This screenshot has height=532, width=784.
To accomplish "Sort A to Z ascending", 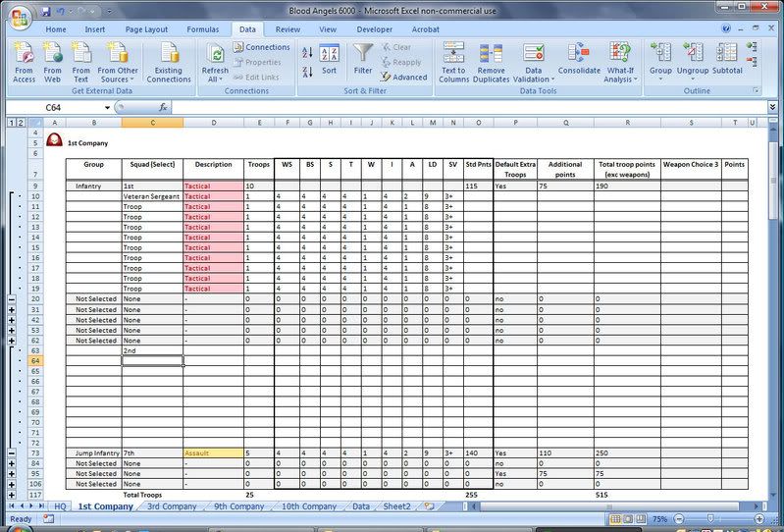I will (x=307, y=52).
